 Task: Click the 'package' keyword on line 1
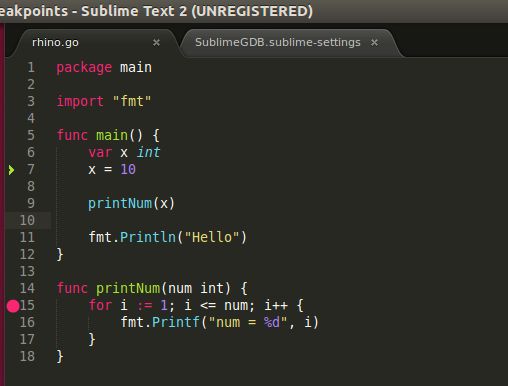(84, 68)
